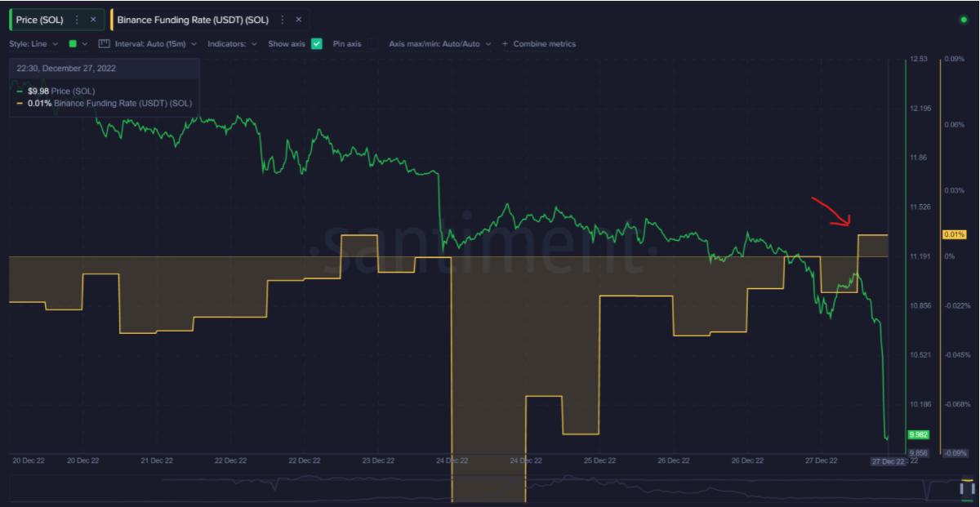The height and width of the screenshot is (507, 980).
Task: Select the Price (SOL) metric tab
Action: click(x=38, y=19)
